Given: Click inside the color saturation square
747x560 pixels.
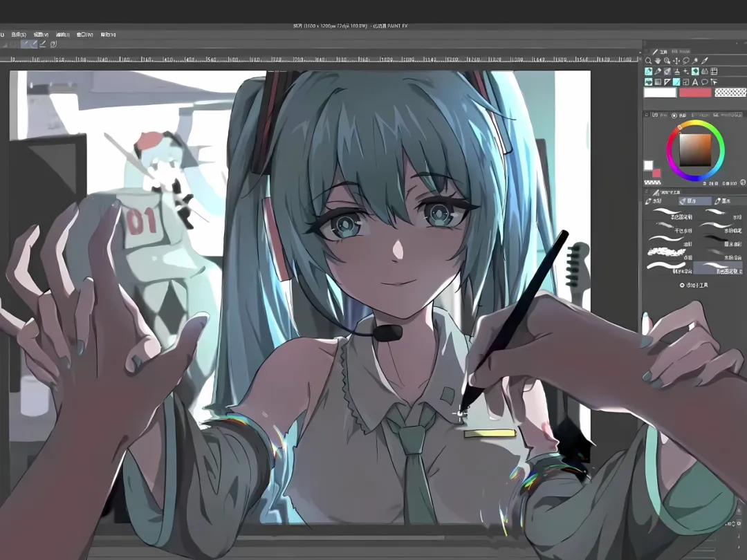Looking at the screenshot, I should (696, 149).
